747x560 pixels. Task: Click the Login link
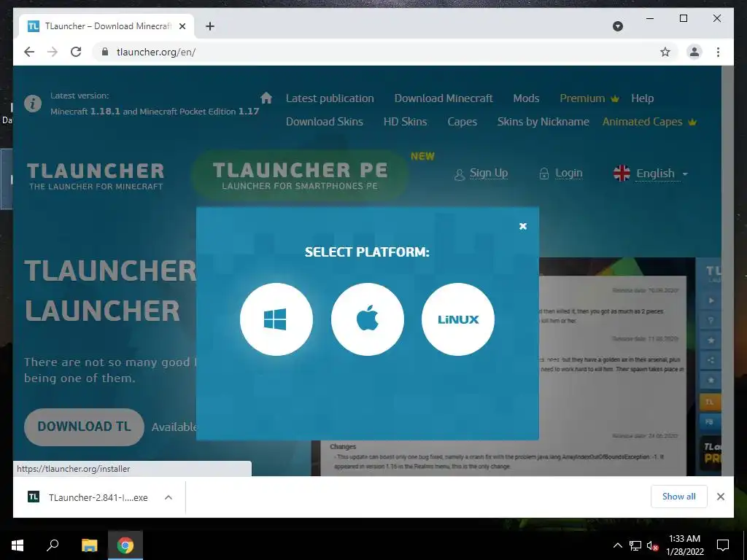[x=561, y=174]
